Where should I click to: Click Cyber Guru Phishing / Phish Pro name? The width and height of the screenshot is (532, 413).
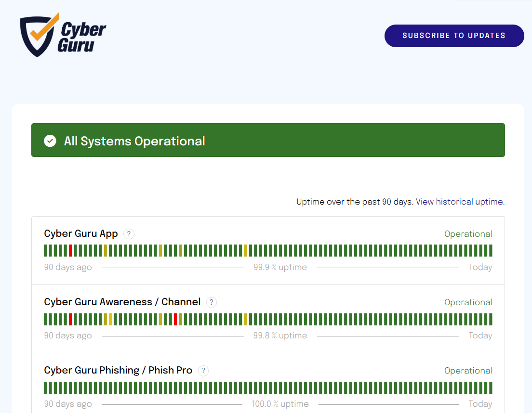tap(118, 370)
